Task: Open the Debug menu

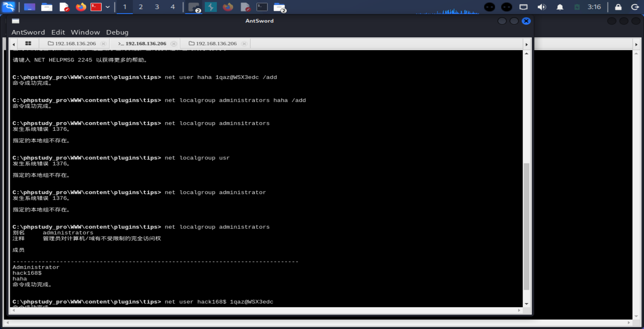Action: (x=117, y=32)
